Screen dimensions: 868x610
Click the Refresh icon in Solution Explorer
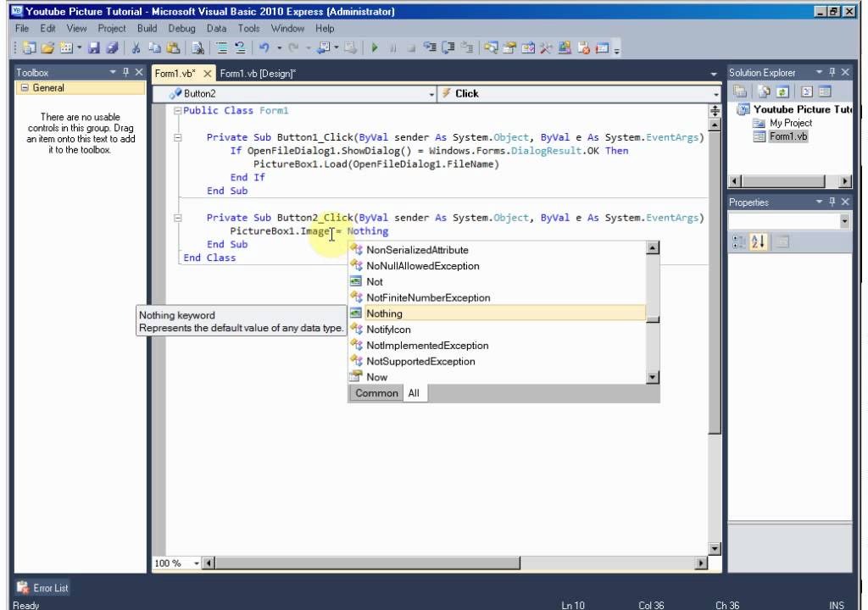(x=782, y=91)
